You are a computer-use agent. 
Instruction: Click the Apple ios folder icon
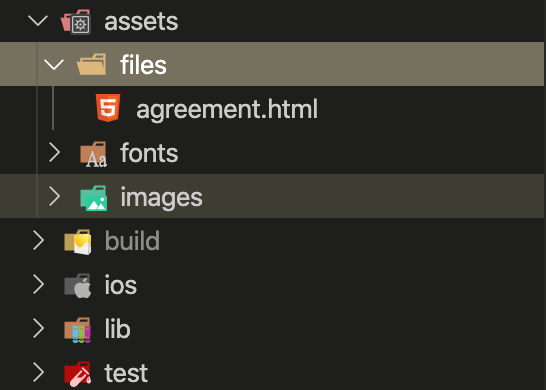click(x=78, y=286)
